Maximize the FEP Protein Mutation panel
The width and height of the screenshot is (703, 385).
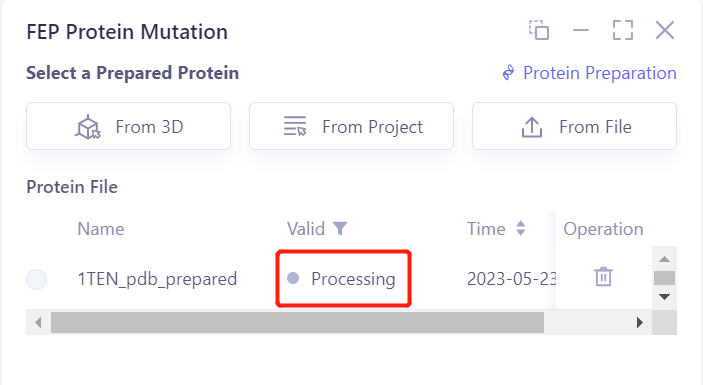(x=623, y=30)
